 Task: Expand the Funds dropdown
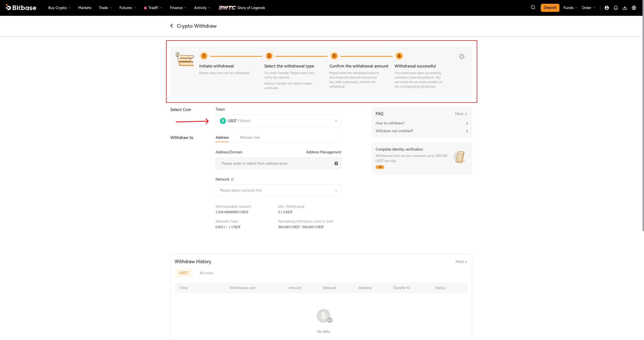pyautogui.click(x=570, y=8)
